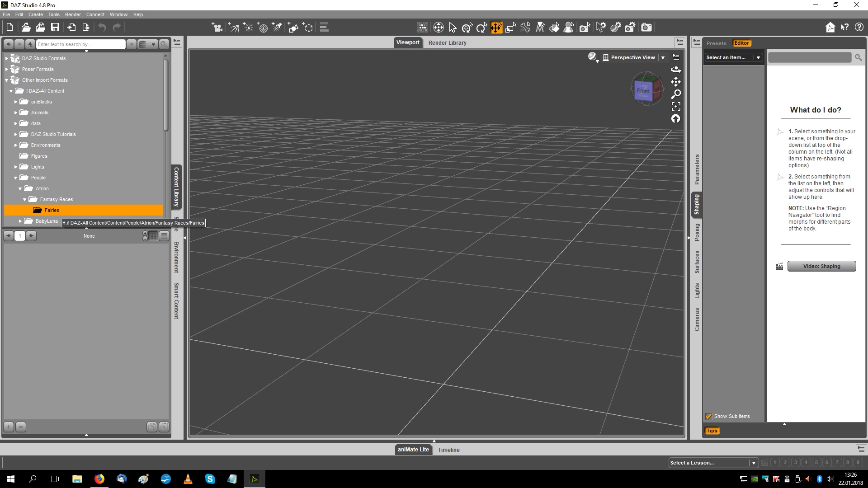This screenshot has width=868, height=488.
Task: Click the viewport Frame selection icon
Action: pos(676,106)
